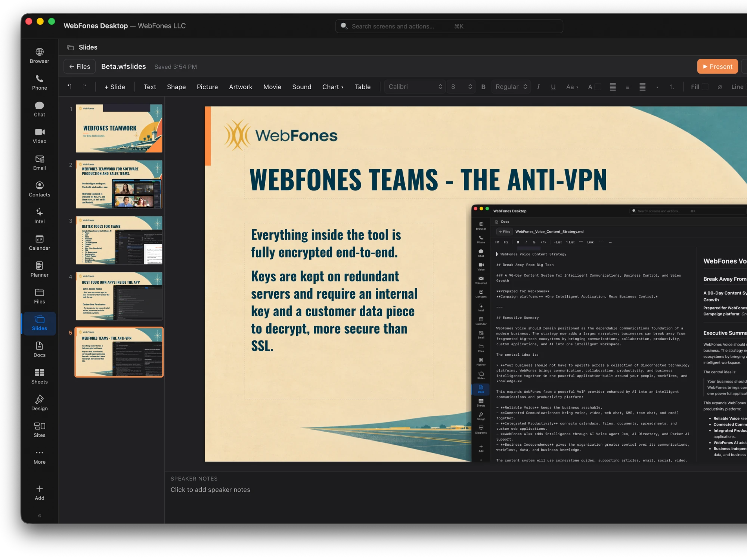Toggle underline formatting
Image resolution: width=747 pixels, height=560 pixels.
pyautogui.click(x=553, y=87)
